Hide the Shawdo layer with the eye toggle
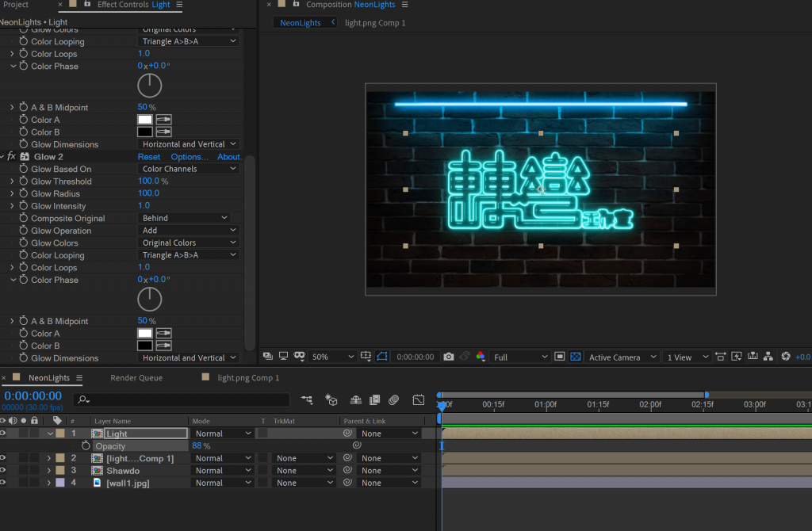The height and width of the screenshot is (531, 812). point(3,471)
